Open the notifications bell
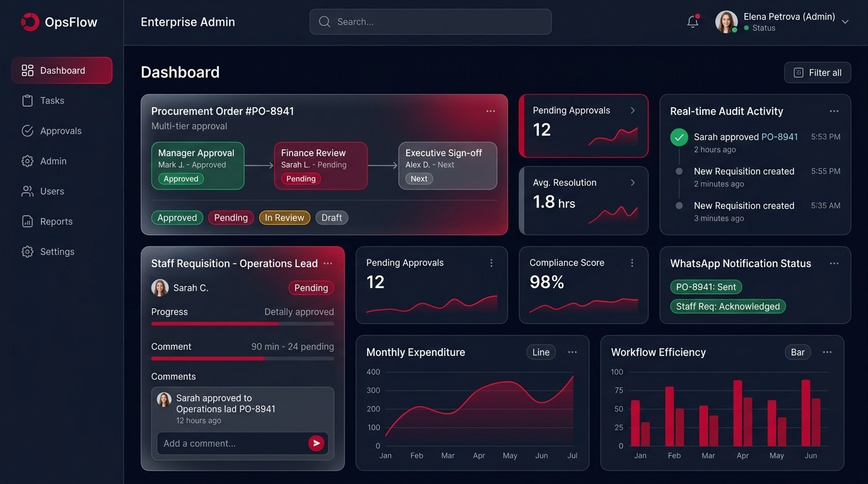Viewport: 868px width, 484px height. [693, 21]
